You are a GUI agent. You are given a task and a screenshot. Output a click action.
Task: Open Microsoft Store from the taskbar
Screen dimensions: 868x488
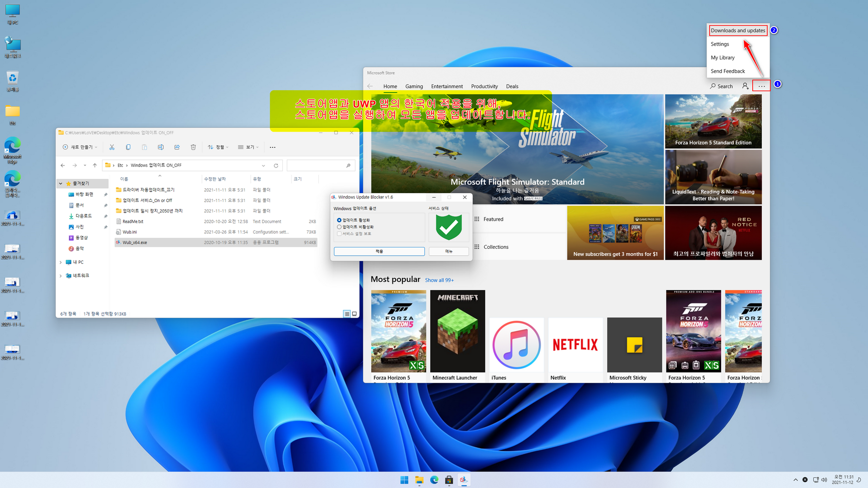(449, 480)
